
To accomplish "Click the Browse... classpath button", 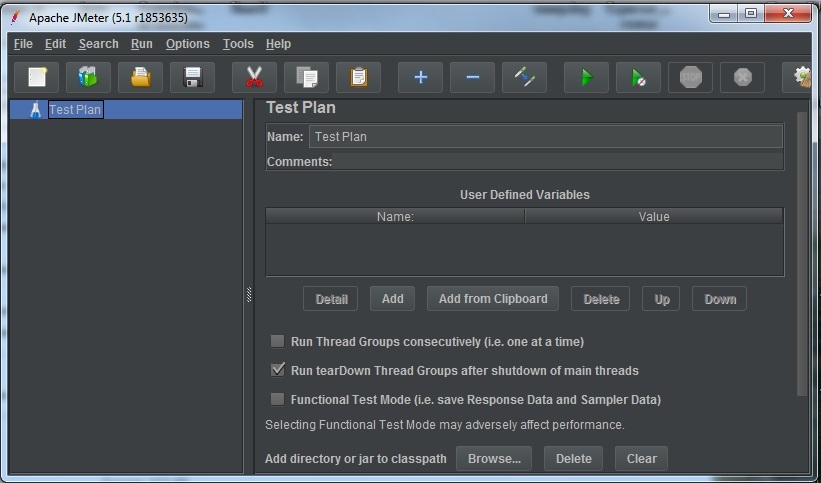I will (494, 459).
